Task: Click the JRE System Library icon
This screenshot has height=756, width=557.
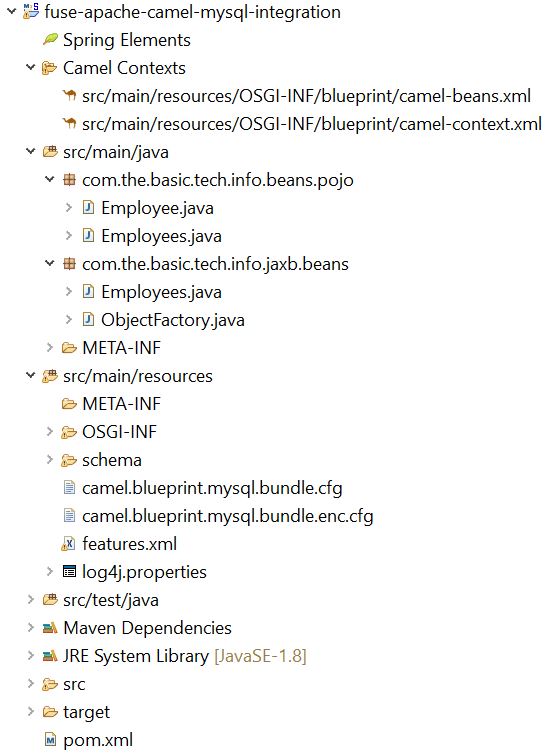Action: (x=50, y=656)
